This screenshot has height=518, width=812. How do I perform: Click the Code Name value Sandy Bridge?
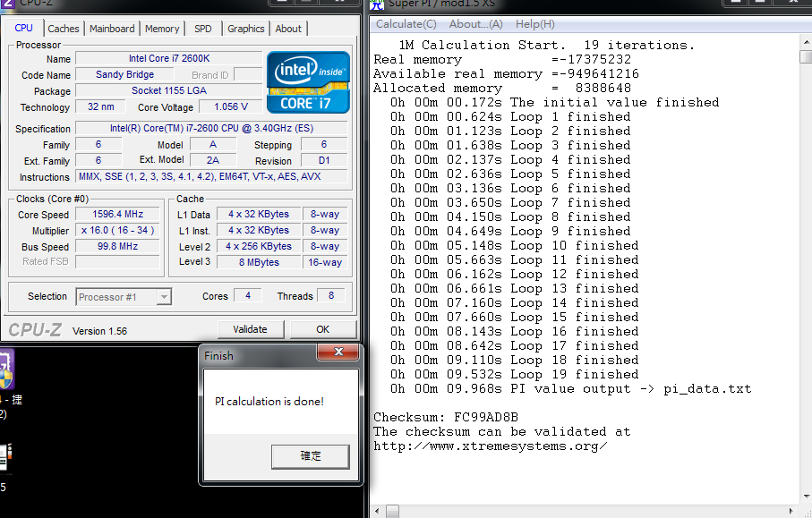click(x=124, y=74)
